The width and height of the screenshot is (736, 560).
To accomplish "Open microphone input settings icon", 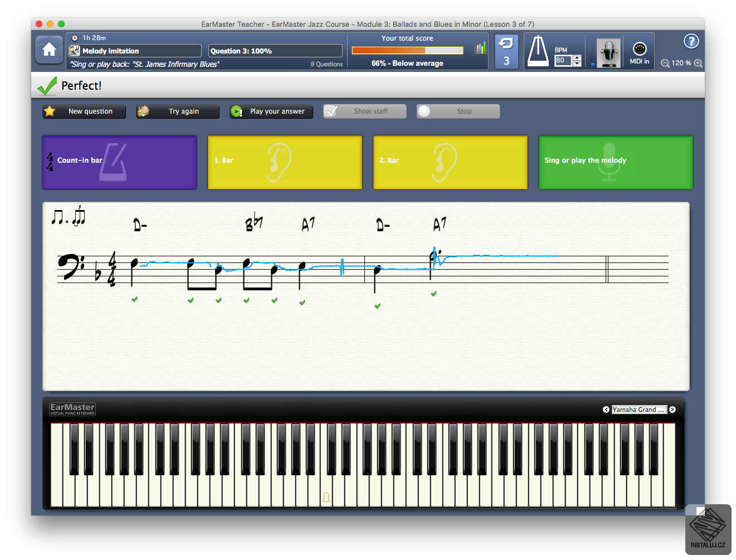I will 609,53.
